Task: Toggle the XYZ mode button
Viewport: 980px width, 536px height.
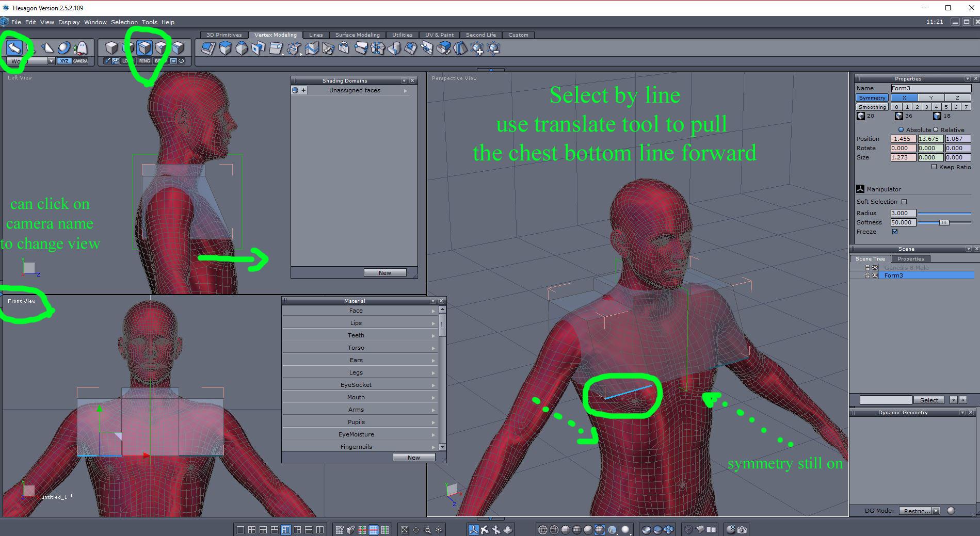Action: [64, 61]
